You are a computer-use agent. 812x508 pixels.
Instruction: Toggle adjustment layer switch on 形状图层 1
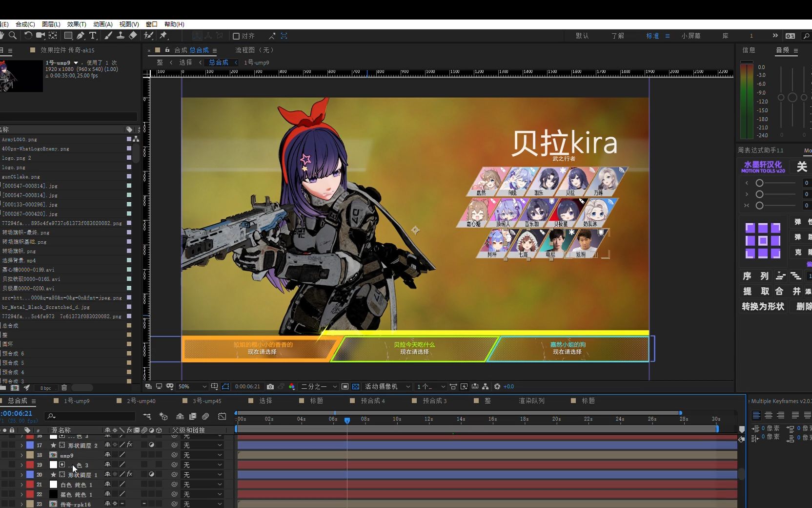pos(151,474)
